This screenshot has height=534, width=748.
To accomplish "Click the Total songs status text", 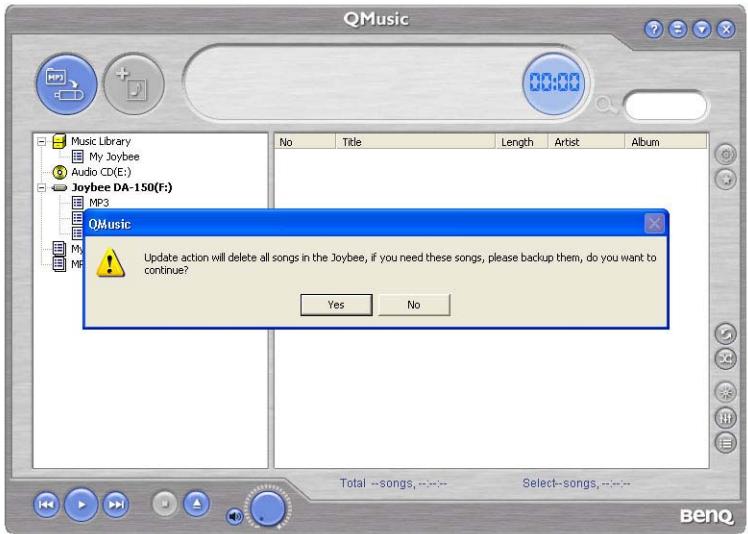I will coord(394,483).
